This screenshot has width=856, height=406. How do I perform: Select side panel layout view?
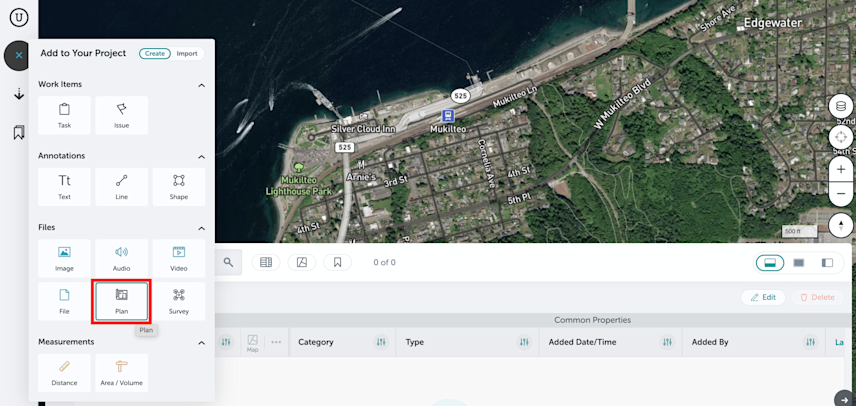tap(827, 263)
